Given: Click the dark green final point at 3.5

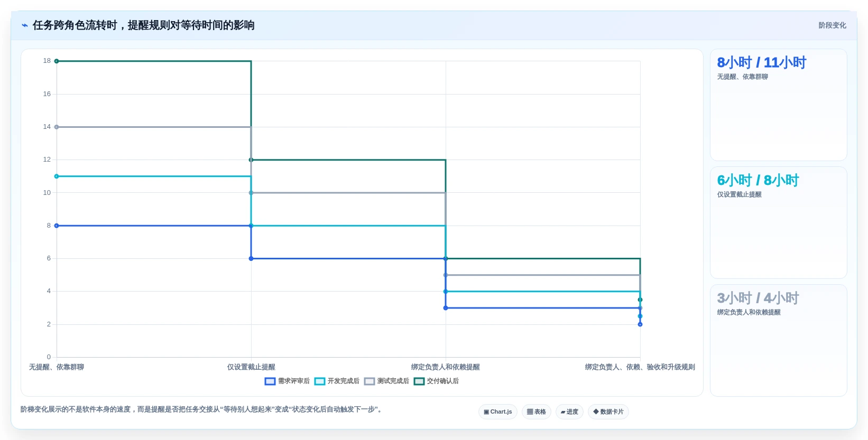Looking at the screenshot, I should pos(640,299).
